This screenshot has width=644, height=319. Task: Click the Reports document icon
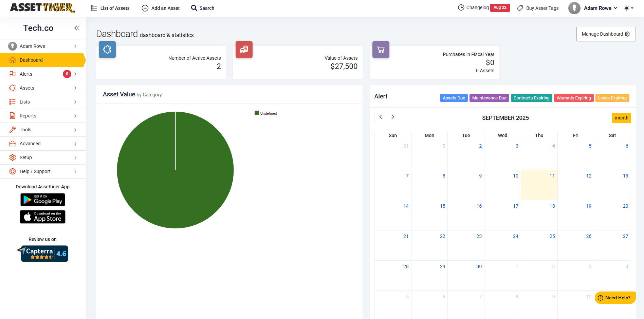click(13, 116)
